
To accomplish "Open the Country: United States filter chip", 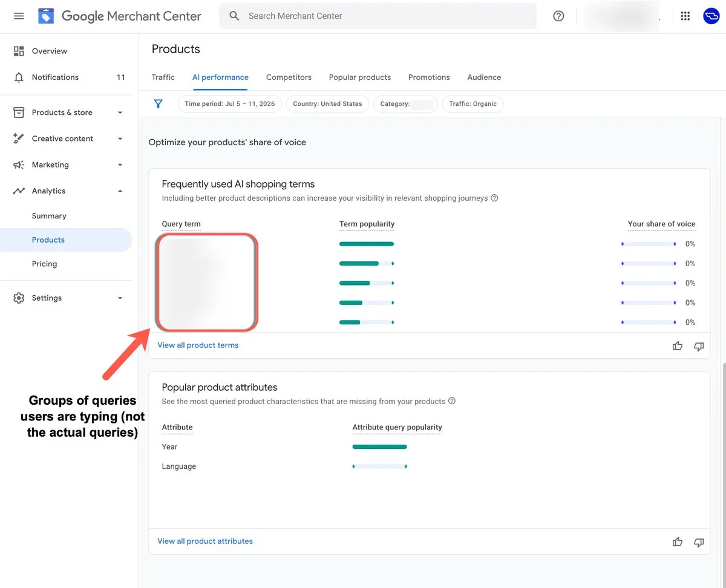I will pos(327,104).
